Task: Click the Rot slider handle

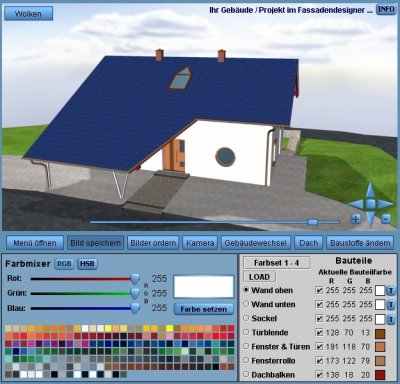Action: tap(135, 279)
